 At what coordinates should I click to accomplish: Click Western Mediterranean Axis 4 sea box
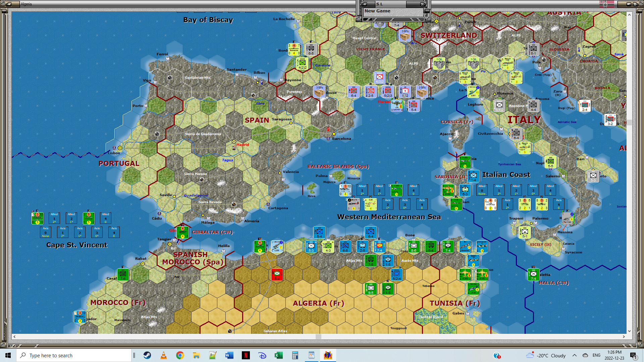pyautogui.click(x=422, y=204)
